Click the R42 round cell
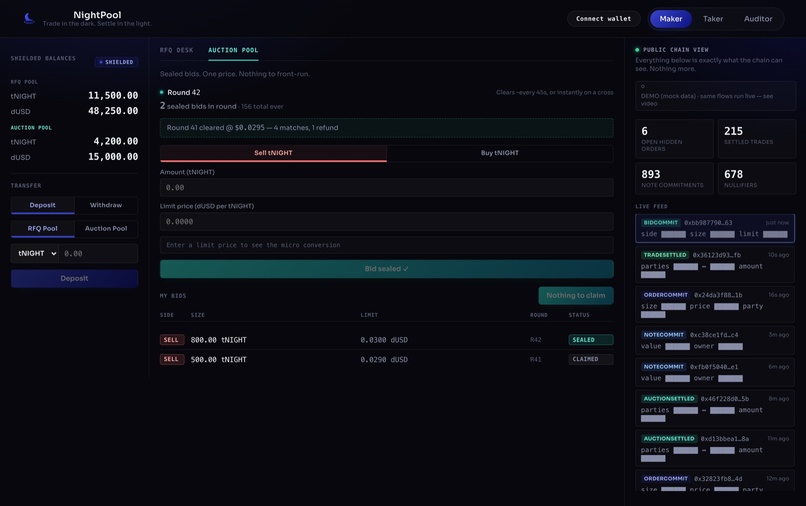 pos(536,340)
